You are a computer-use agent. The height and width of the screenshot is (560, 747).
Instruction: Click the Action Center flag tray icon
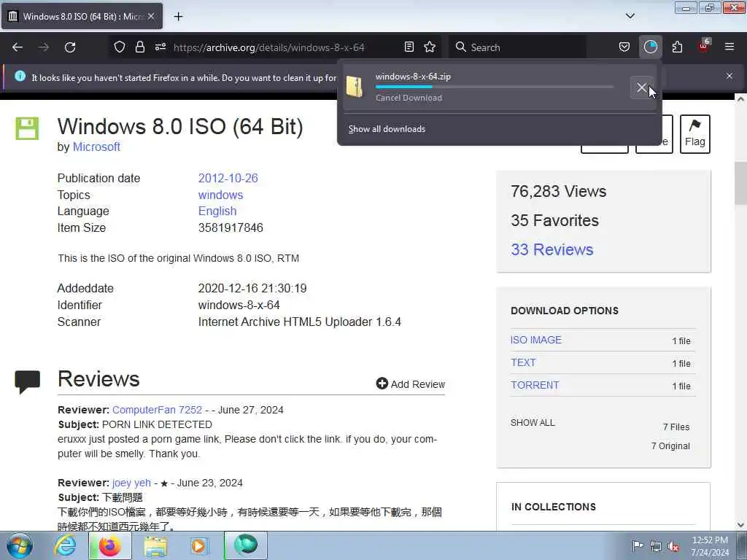point(637,545)
